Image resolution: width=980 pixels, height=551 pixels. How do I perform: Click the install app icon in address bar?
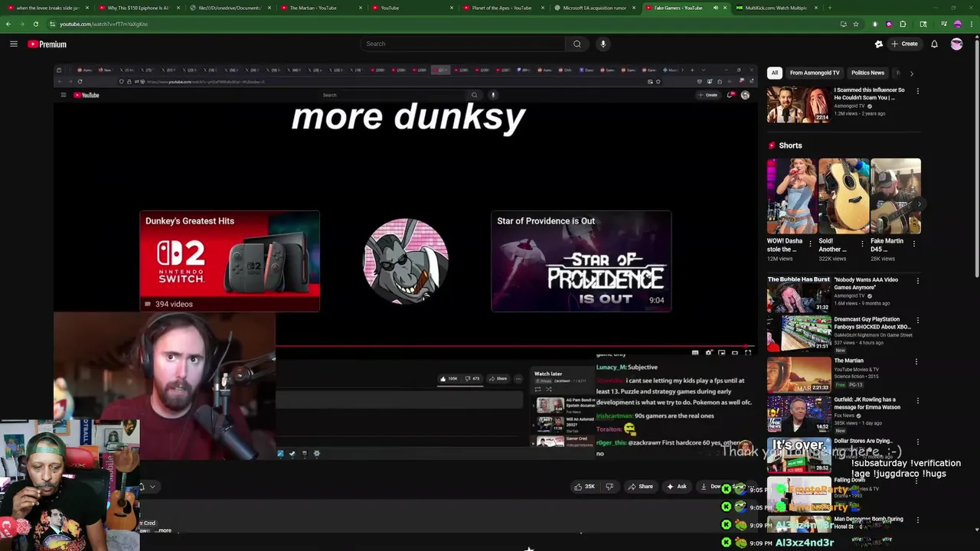(x=842, y=24)
